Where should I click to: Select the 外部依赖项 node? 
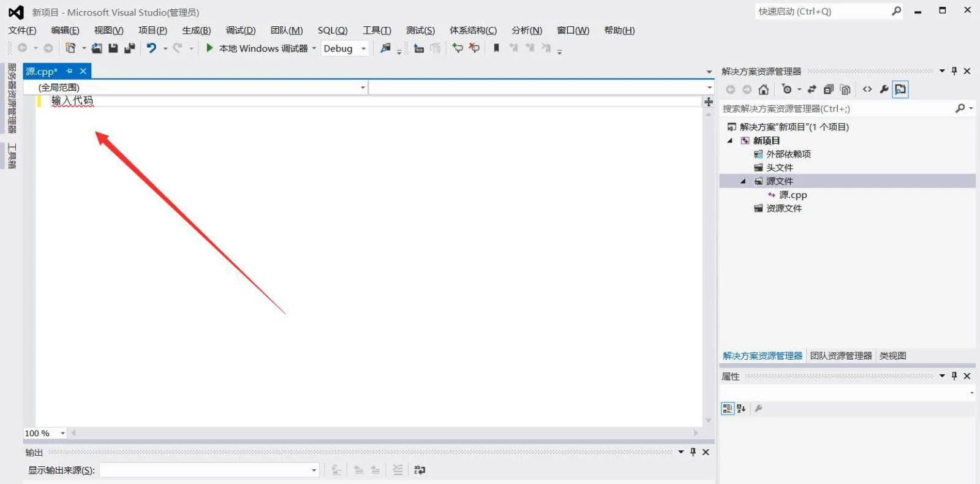788,154
